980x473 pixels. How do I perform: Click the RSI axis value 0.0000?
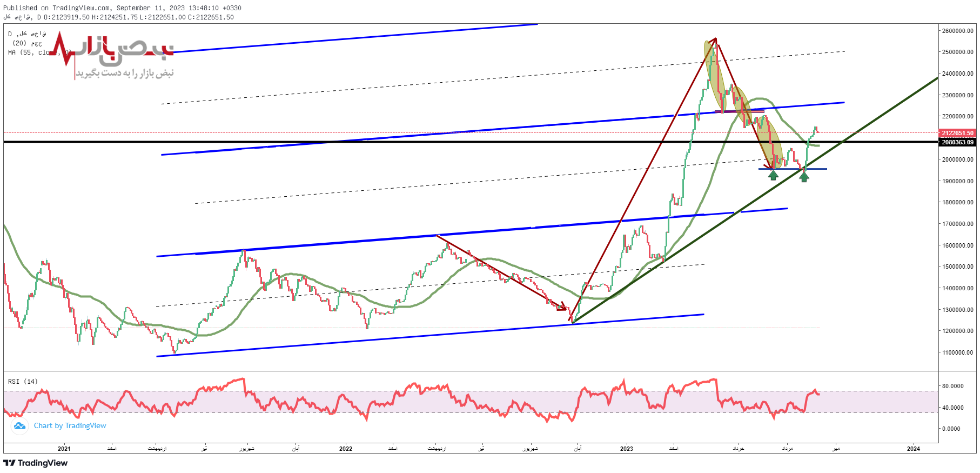(x=951, y=429)
